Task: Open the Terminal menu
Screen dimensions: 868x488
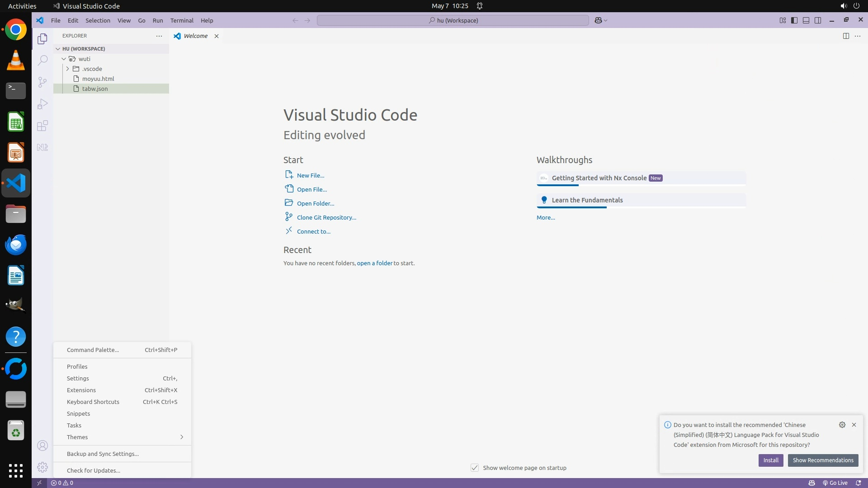Action: (x=182, y=20)
